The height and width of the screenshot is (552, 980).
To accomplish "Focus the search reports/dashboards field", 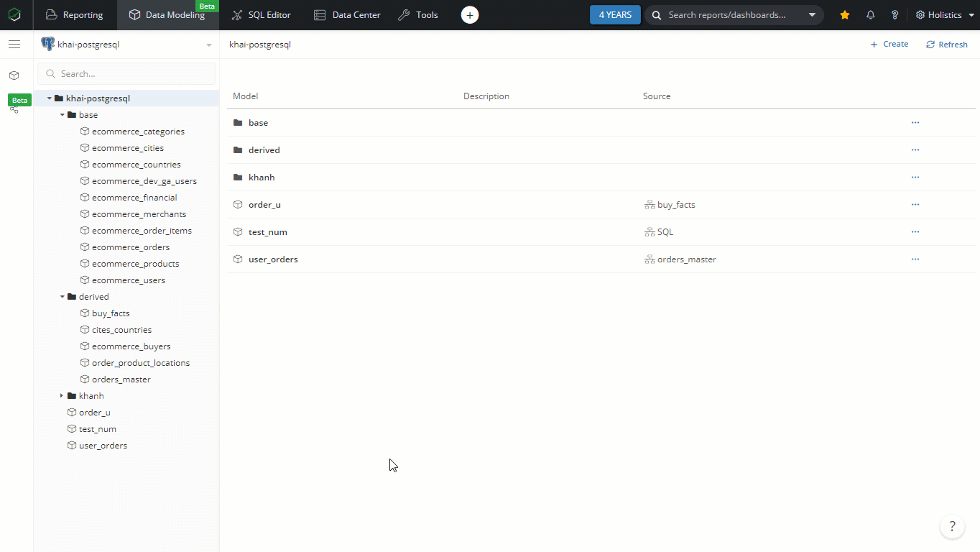I will tap(727, 14).
